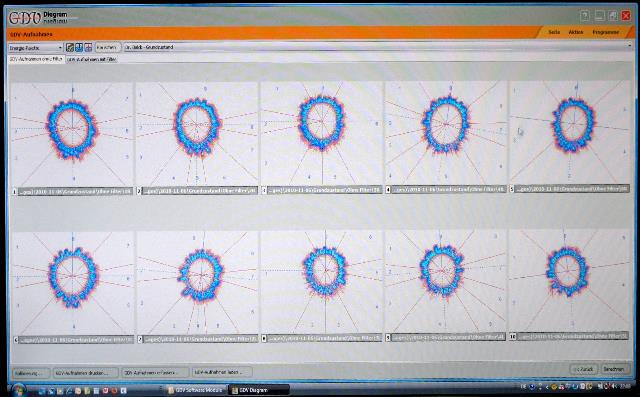
Task: Open the help question mark icon
Action: 584,16
